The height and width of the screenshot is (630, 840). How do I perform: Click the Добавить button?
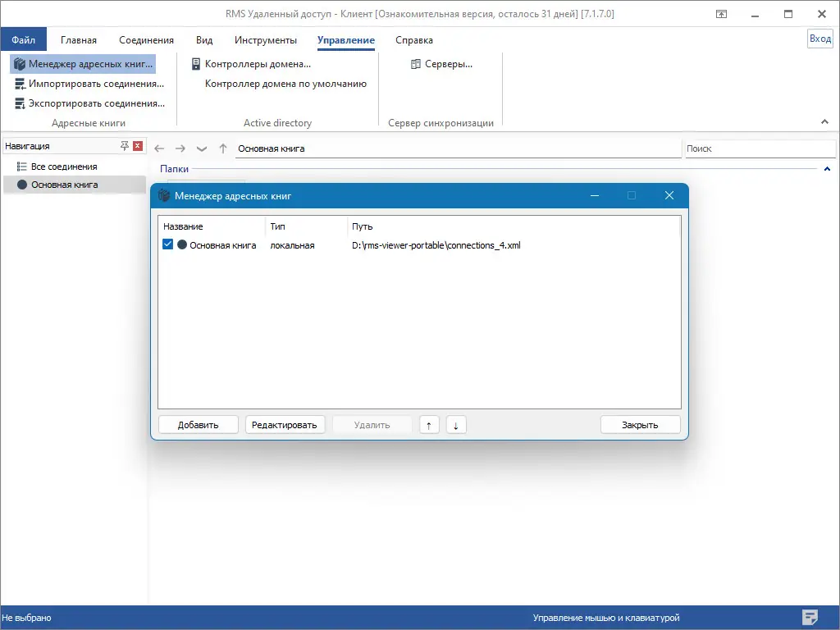[199, 425]
